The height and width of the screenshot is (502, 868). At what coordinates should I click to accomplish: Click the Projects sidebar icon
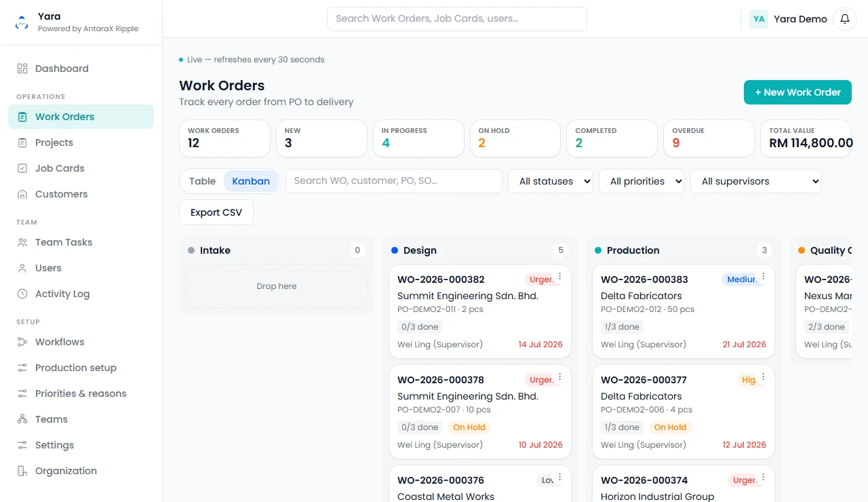click(22, 142)
